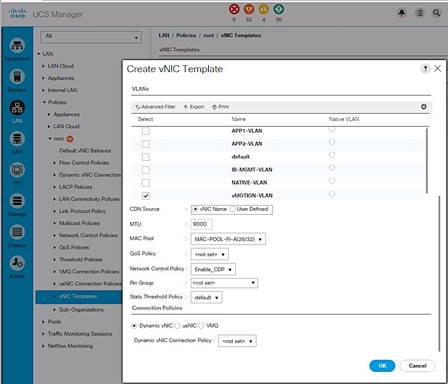Viewport: 448px width, 384px height.
Task: Open the MAC Pool dropdown
Action: pos(228,239)
